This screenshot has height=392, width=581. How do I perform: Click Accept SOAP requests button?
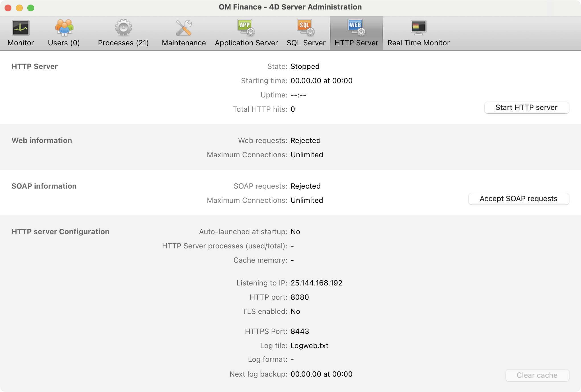(x=519, y=199)
